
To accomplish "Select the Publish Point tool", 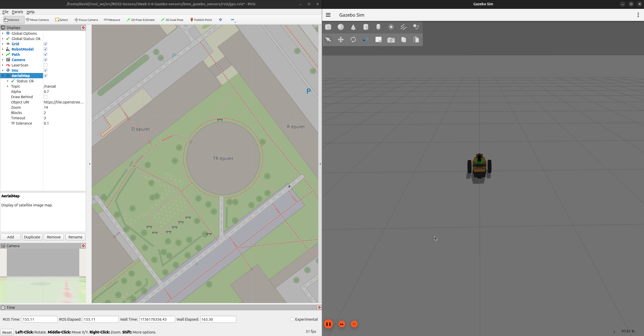I will (x=201, y=20).
